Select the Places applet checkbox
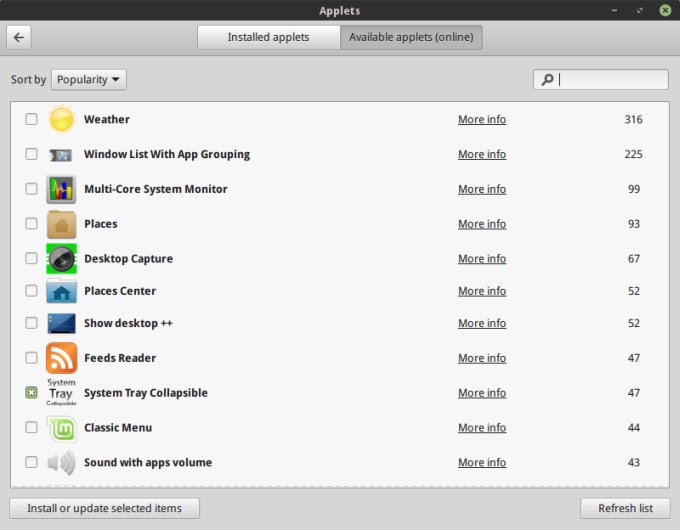Image resolution: width=680 pixels, height=530 pixels. point(31,223)
